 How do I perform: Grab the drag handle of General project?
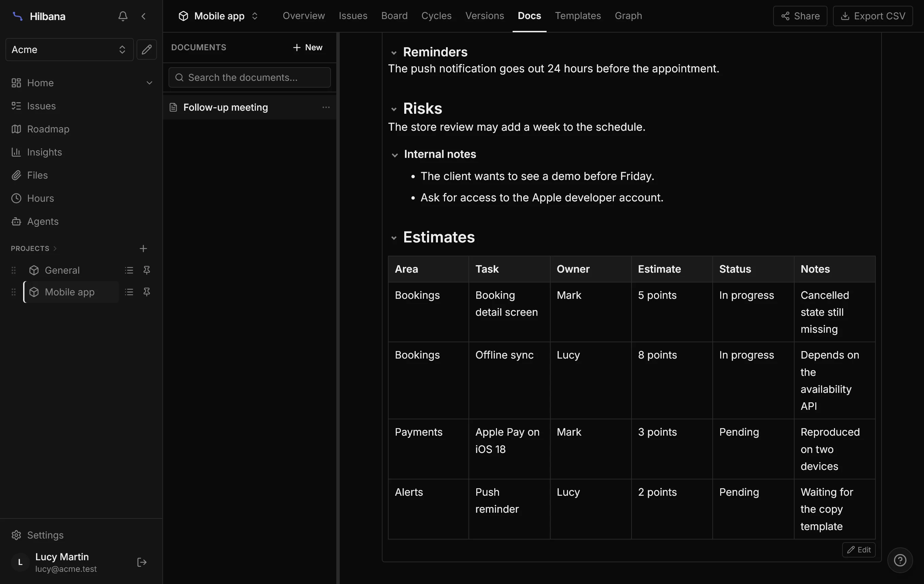coord(14,270)
